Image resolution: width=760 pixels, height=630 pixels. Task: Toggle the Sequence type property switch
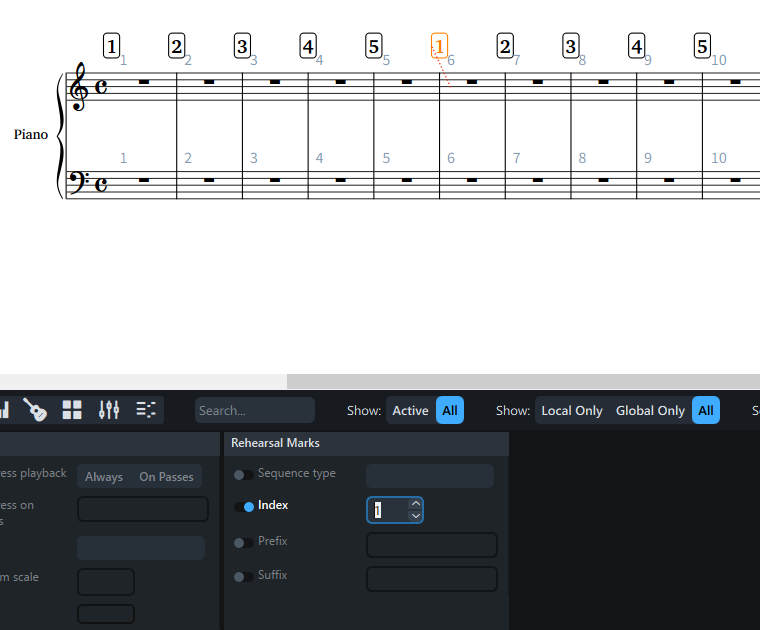[x=243, y=474]
